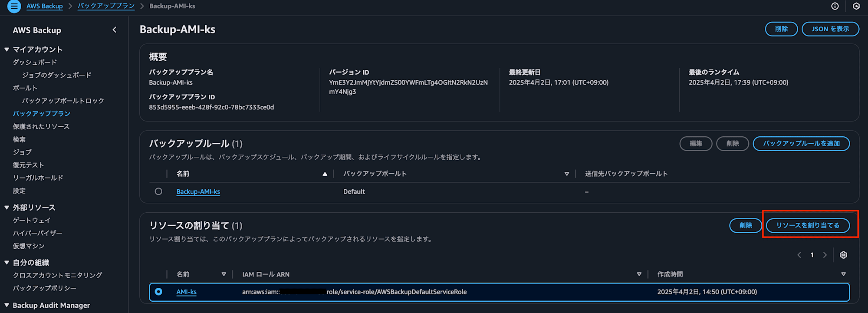Sort by バックアップボールト column arrow
Image resolution: width=868 pixels, height=313 pixels.
566,174
